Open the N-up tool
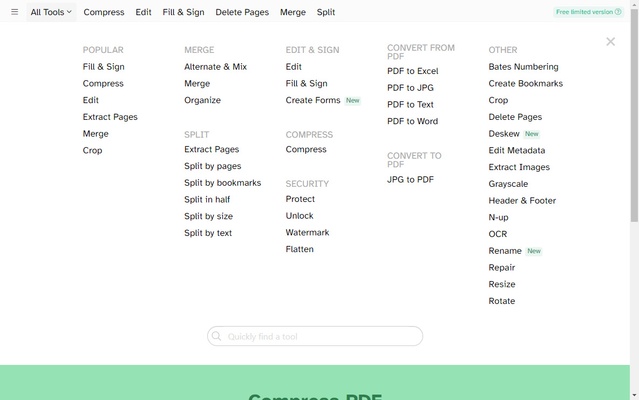Screen dimensions: 639x400 coord(498,218)
